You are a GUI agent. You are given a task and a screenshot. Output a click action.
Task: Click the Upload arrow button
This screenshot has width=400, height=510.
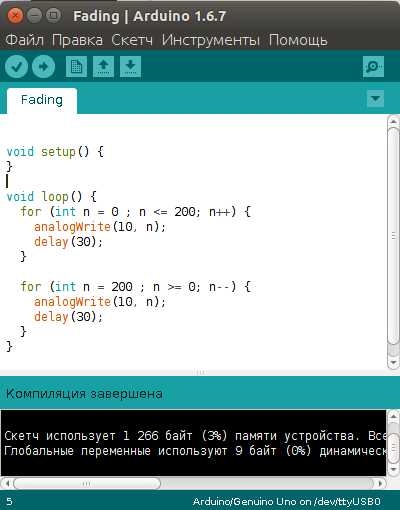coord(43,67)
